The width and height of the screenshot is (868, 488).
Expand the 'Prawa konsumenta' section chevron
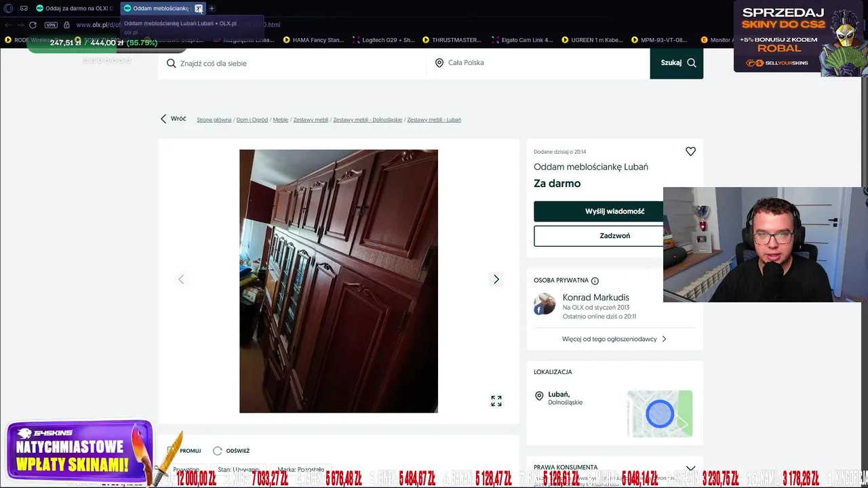(x=690, y=468)
